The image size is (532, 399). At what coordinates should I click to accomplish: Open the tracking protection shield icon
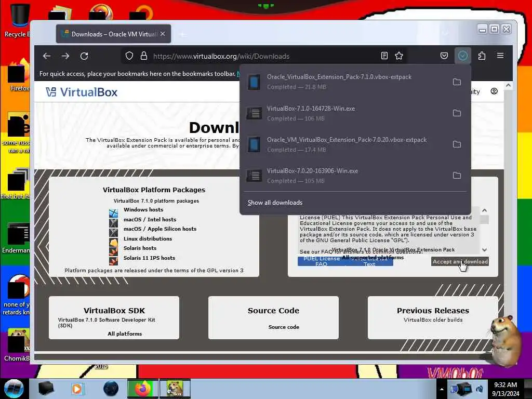129,56
